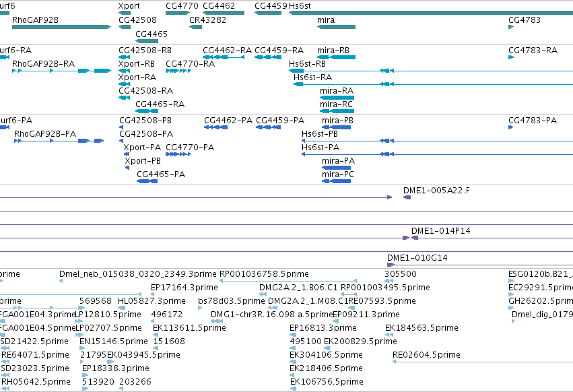
Task: Select transcript CG42508-RB
Action: click(x=125, y=57)
